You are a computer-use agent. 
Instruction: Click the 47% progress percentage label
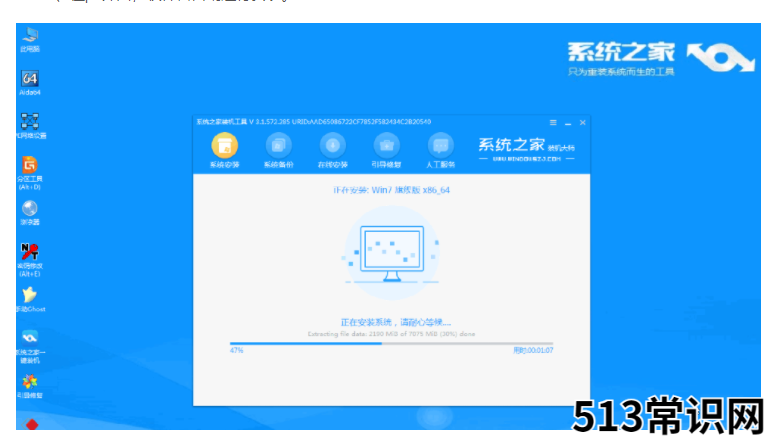[x=236, y=350]
